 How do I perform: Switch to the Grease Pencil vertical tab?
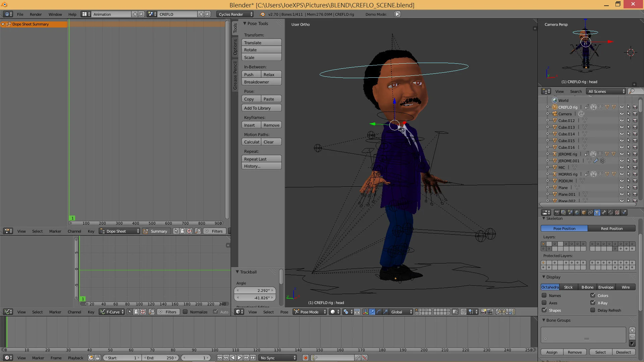[235, 76]
